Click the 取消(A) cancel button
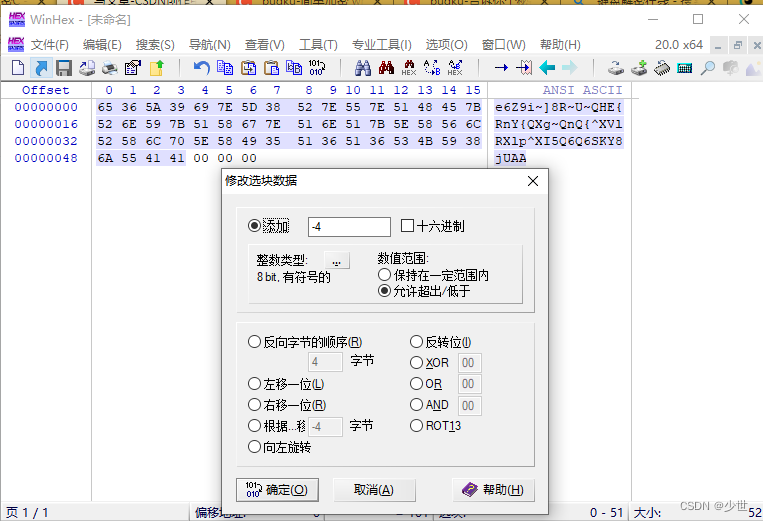This screenshot has width=763, height=521. pyautogui.click(x=374, y=490)
